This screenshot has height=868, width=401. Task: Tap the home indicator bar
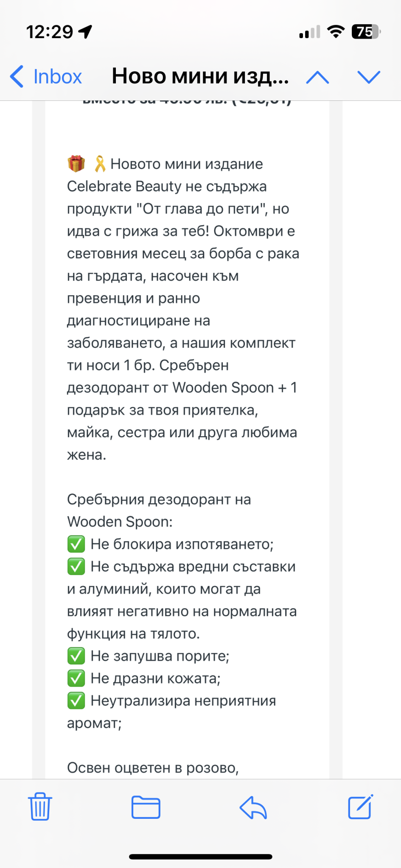[x=200, y=857]
